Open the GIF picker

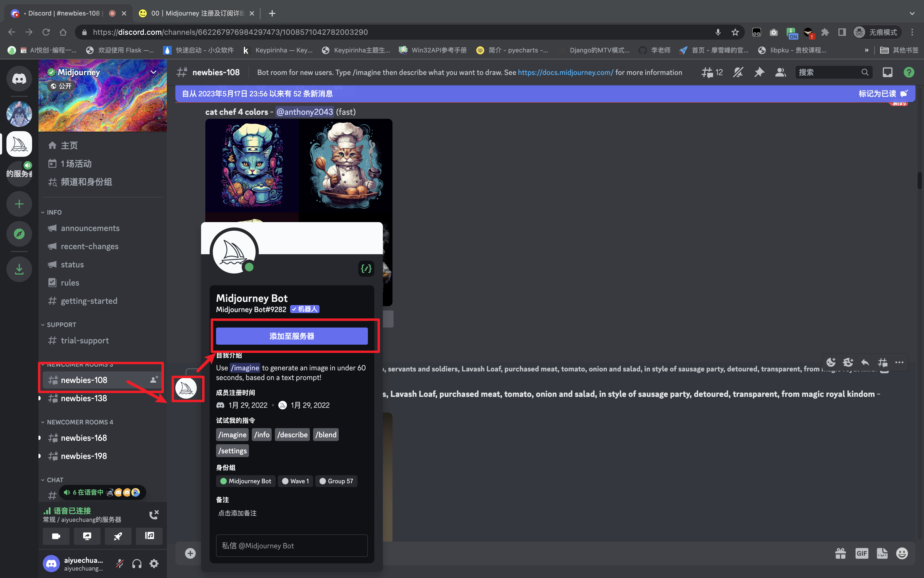pos(862,553)
